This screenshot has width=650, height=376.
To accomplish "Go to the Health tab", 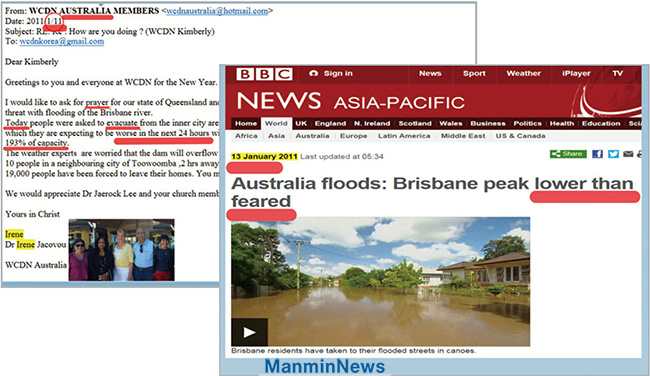I will [x=562, y=124].
